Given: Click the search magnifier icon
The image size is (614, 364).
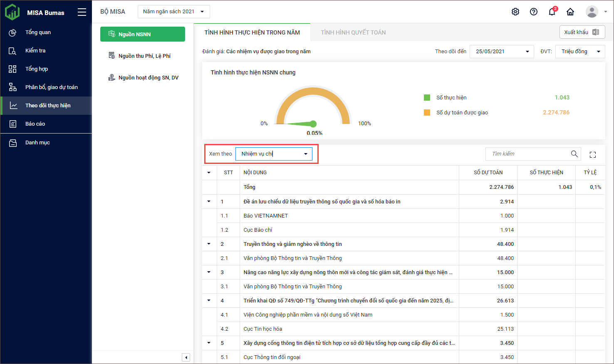Looking at the screenshot, I should (574, 154).
